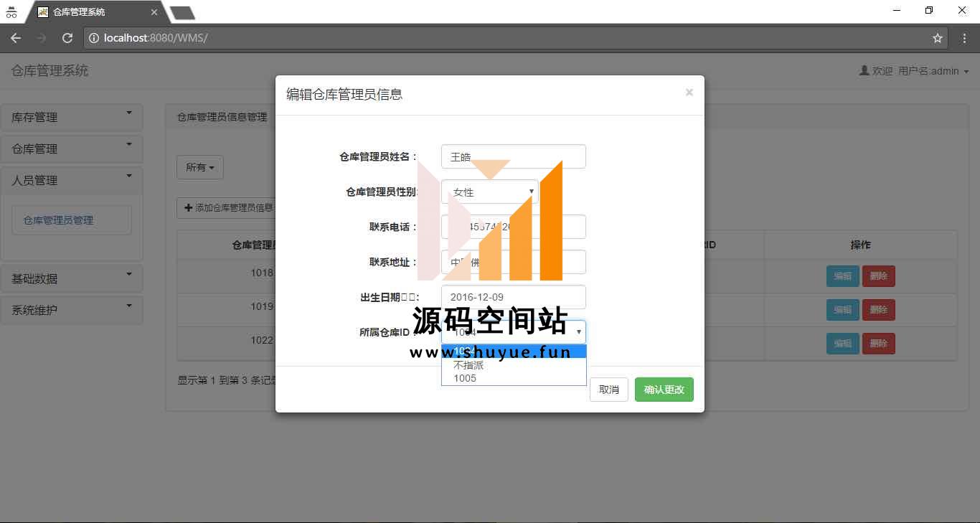Click 添加仓库管理员信息 button
The image size is (980, 523).
point(228,207)
